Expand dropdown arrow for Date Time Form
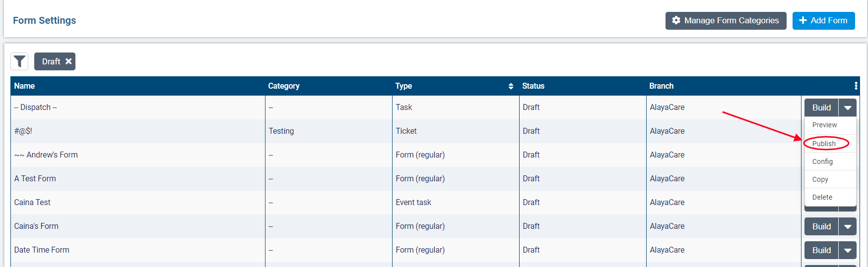The image size is (868, 267). pos(847,250)
